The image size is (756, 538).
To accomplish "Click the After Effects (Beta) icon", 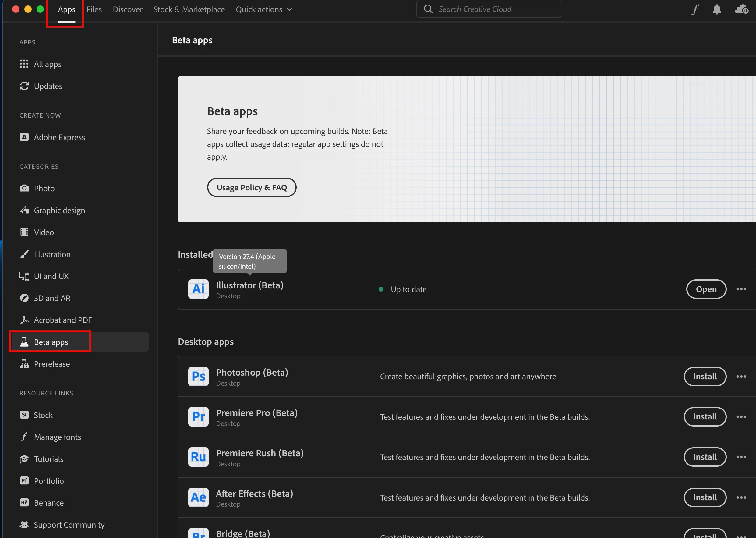I will tap(198, 497).
